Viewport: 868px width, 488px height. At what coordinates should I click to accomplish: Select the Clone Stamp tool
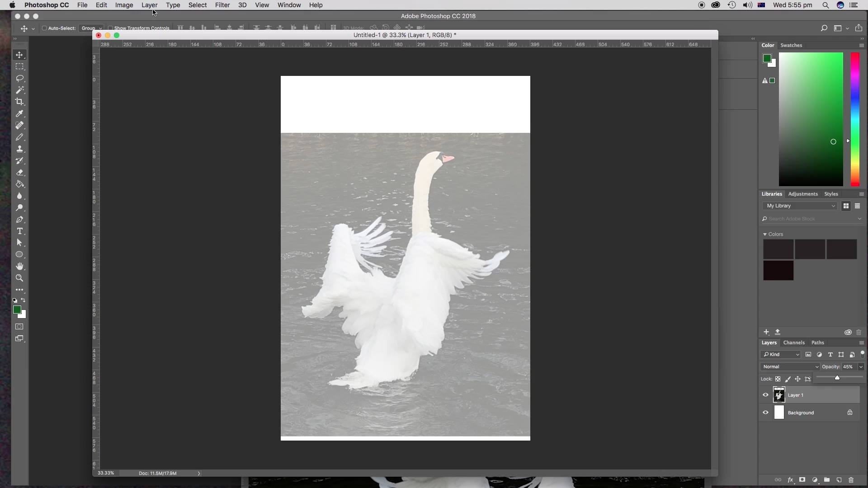[x=19, y=149]
